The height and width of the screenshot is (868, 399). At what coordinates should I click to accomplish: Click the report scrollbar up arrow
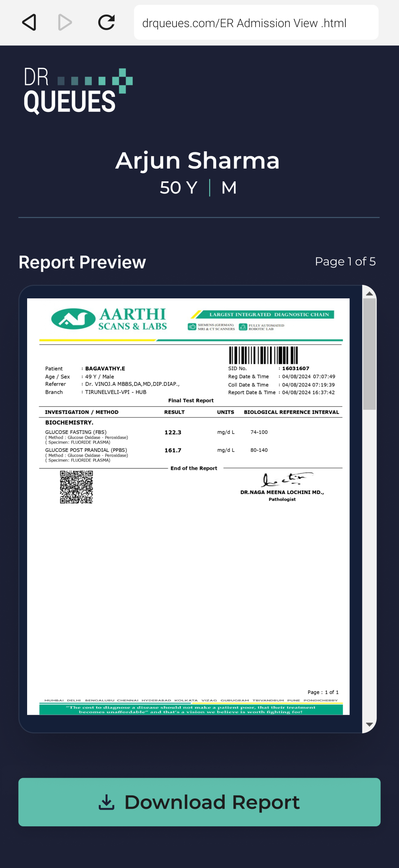tap(369, 293)
